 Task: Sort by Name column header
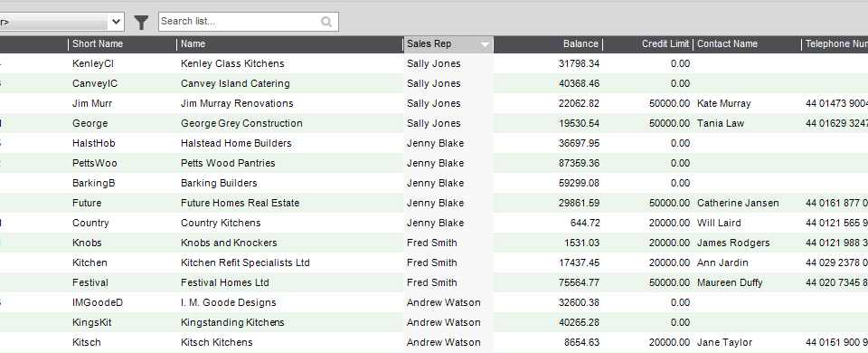[193, 43]
